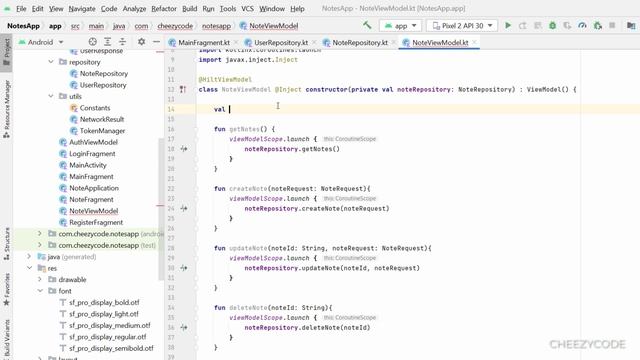Open the Refactor menu
640x360 pixels.
[164, 9]
